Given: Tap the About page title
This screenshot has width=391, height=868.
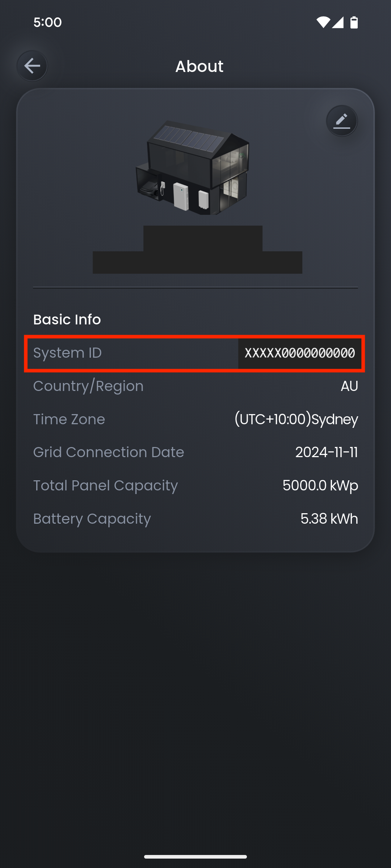Looking at the screenshot, I should point(199,66).
